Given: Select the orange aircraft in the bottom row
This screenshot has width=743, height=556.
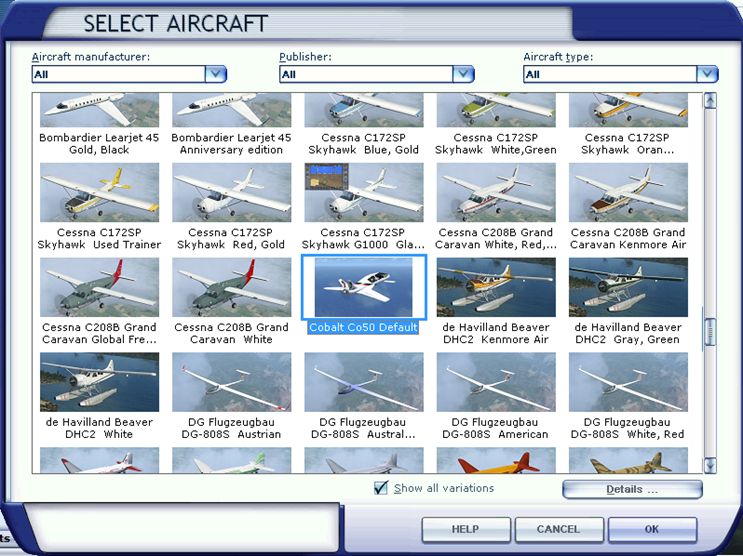Looking at the screenshot, I should click(x=496, y=460).
